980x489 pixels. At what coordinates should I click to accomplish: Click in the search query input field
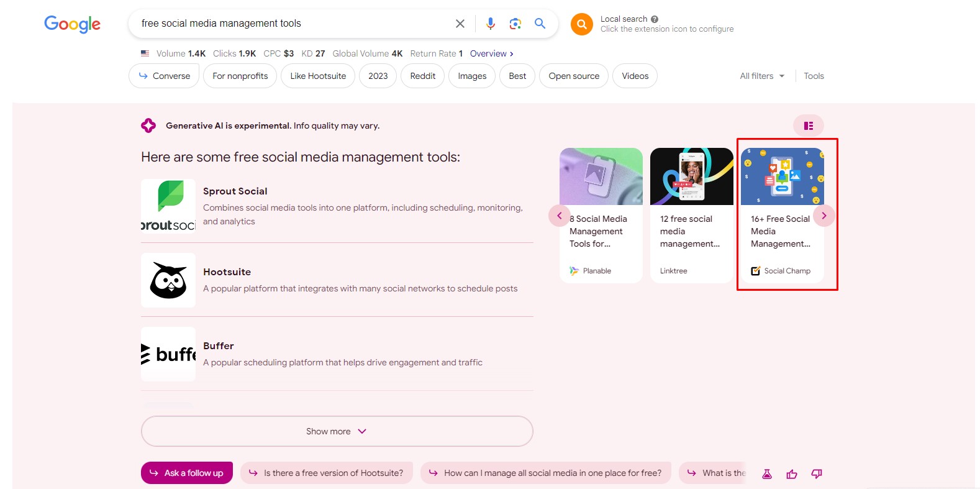292,24
